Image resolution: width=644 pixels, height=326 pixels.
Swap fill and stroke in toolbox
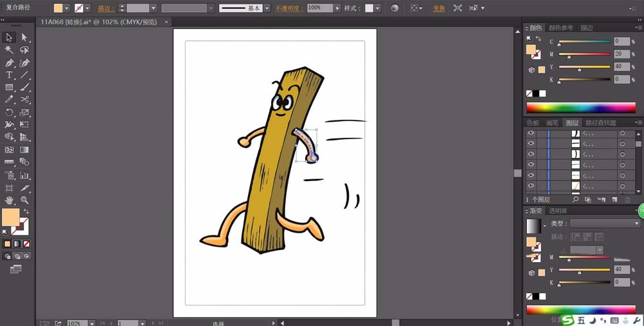pos(26,211)
